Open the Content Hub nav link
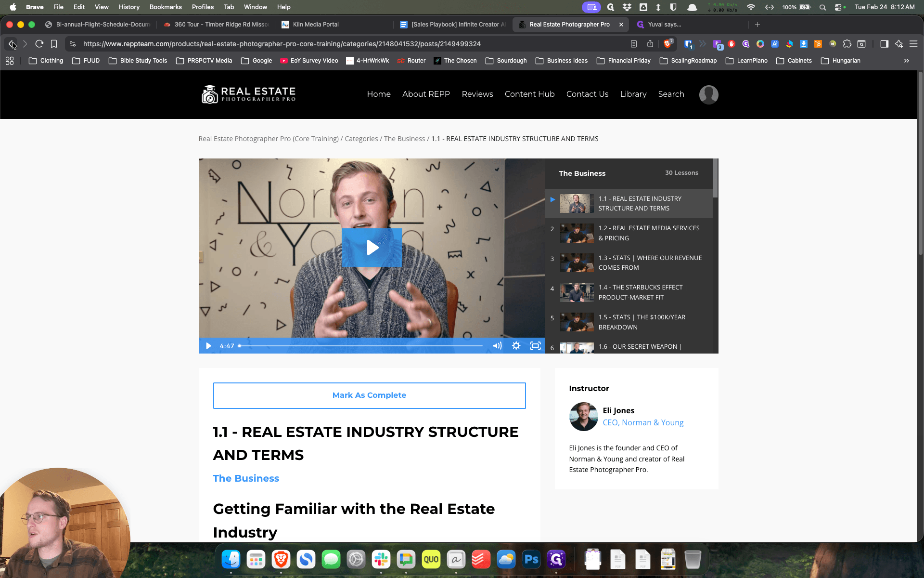Image resolution: width=924 pixels, height=578 pixels. [x=529, y=94]
